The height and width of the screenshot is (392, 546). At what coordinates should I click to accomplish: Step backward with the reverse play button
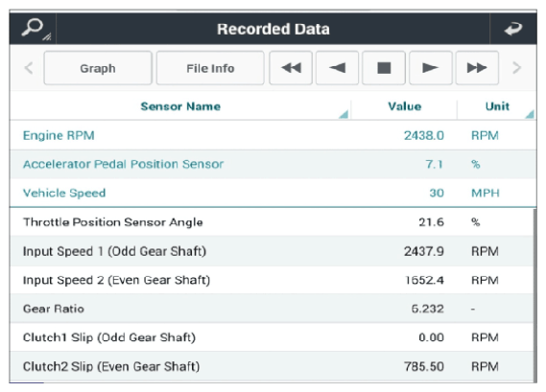click(337, 68)
